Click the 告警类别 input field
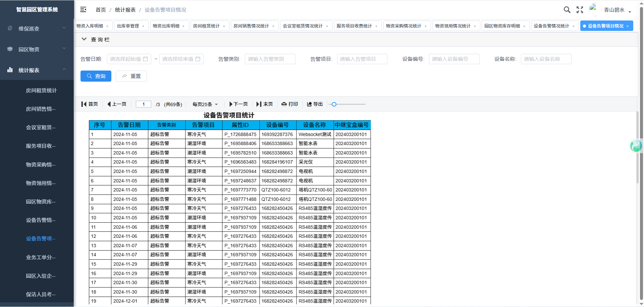This screenshot has width=644, height=307. [x=270, y=59]
